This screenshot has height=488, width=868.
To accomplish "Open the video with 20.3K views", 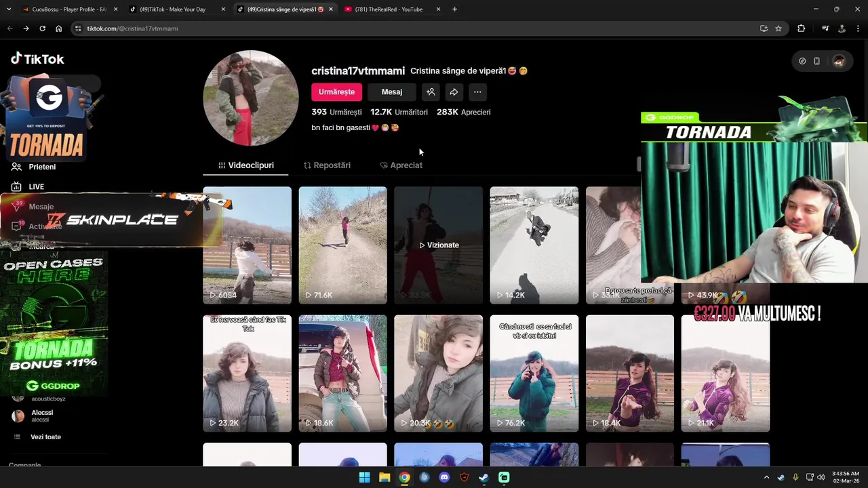I will [438, 373].
